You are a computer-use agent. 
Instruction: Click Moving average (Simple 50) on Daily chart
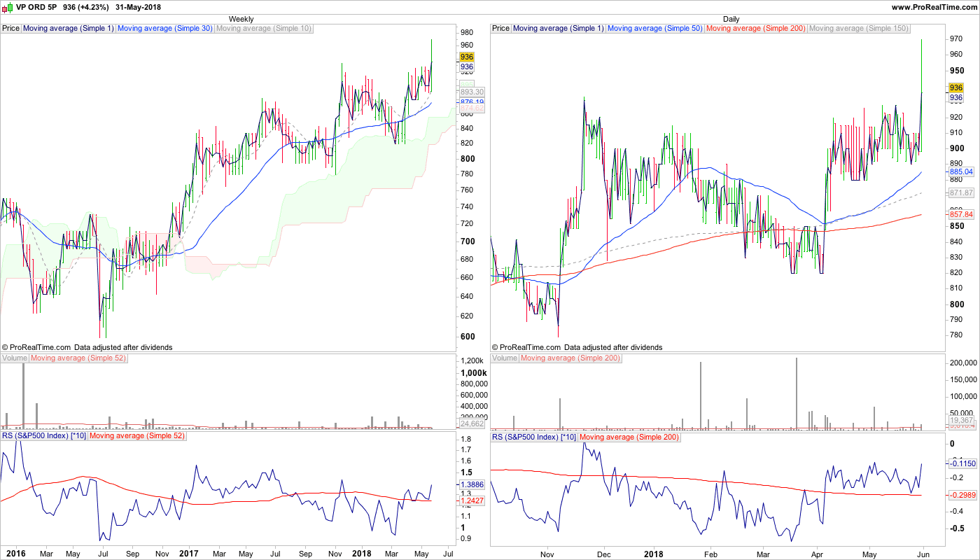click(654, 29)
